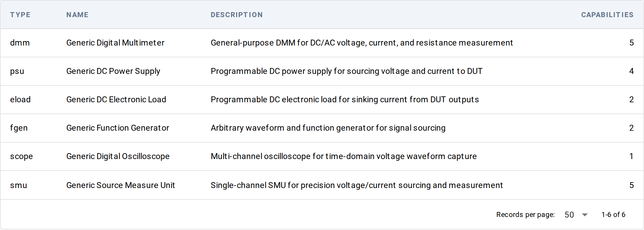The width and height of the screenshot is (644, 230).
Task: Click the eload type cell
Action: click(x=20, y=100)
